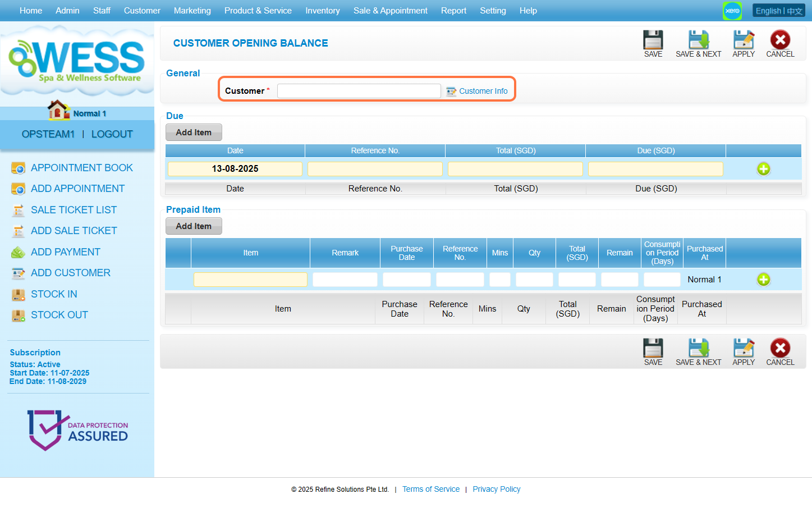Click the Due date field 13-08-2025
Image resolution: width=812 pixels, height=512 pixels.
(x=235, y=169)
